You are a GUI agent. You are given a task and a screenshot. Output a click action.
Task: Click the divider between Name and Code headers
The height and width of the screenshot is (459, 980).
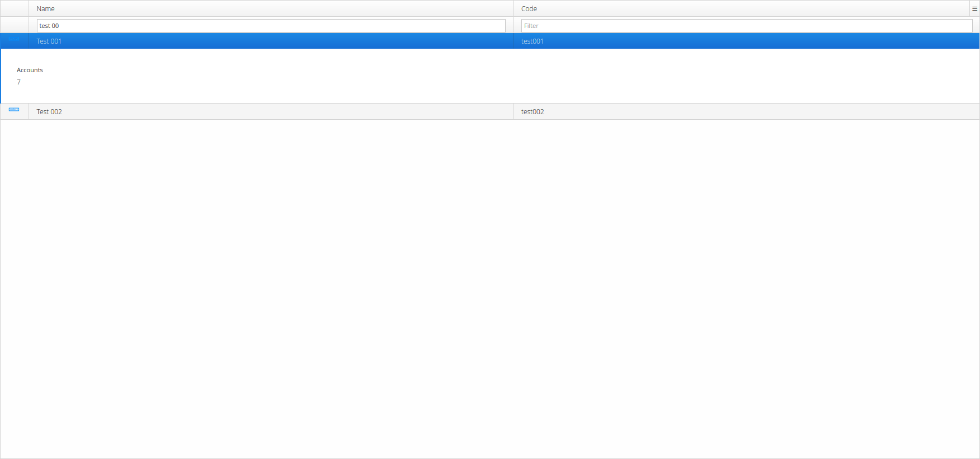[x=513, y=8]
